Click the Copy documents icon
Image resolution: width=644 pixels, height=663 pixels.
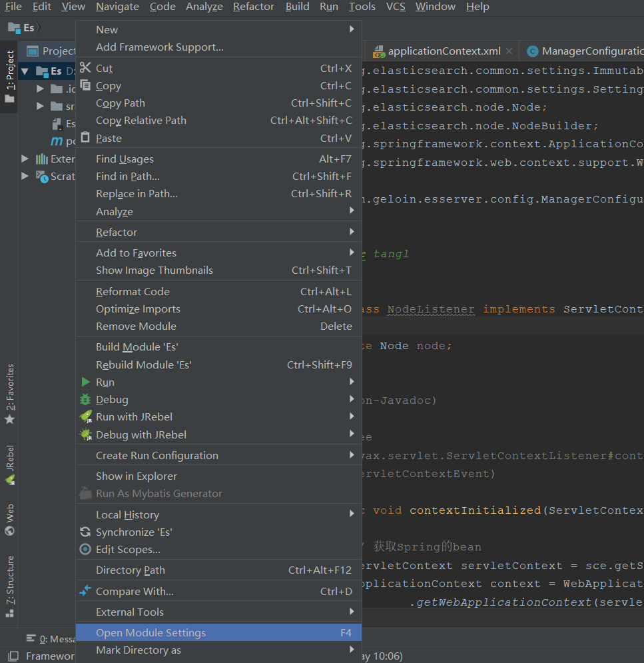pos(85,85)
